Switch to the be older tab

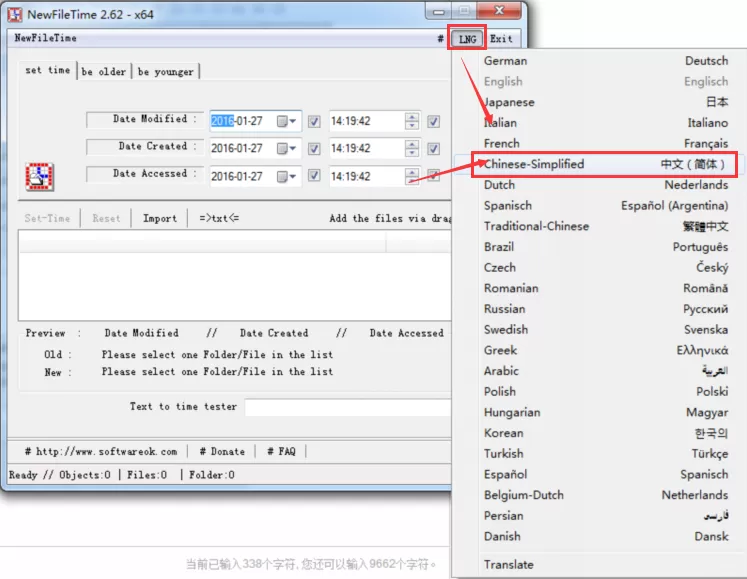pos(104,72)
